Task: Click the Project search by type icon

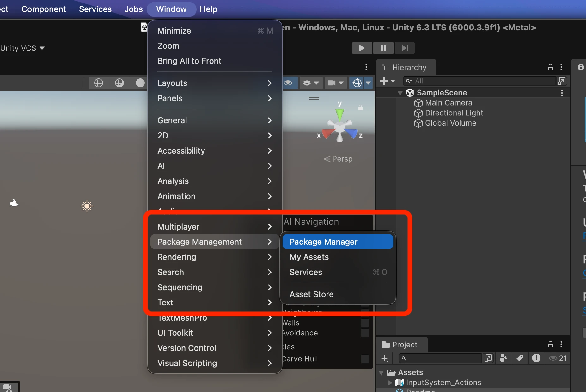Action: (x=504, y=358)
